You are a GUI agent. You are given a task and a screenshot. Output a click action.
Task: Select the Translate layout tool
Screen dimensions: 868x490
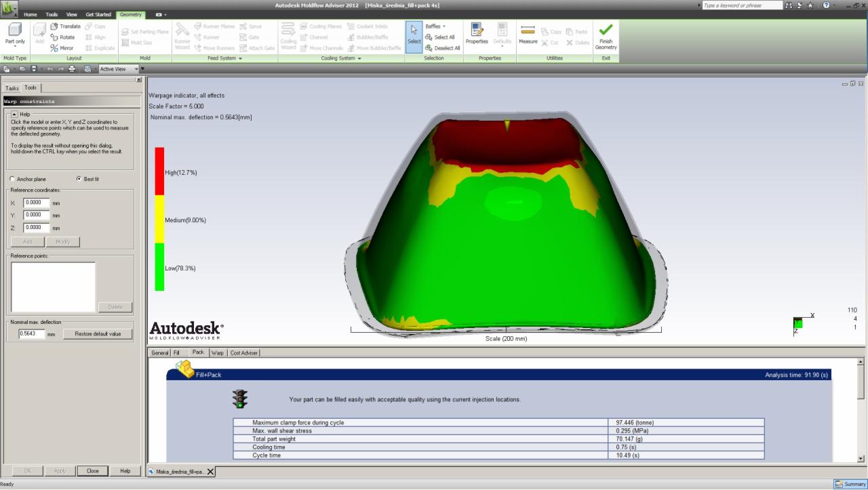pos(66,26)
